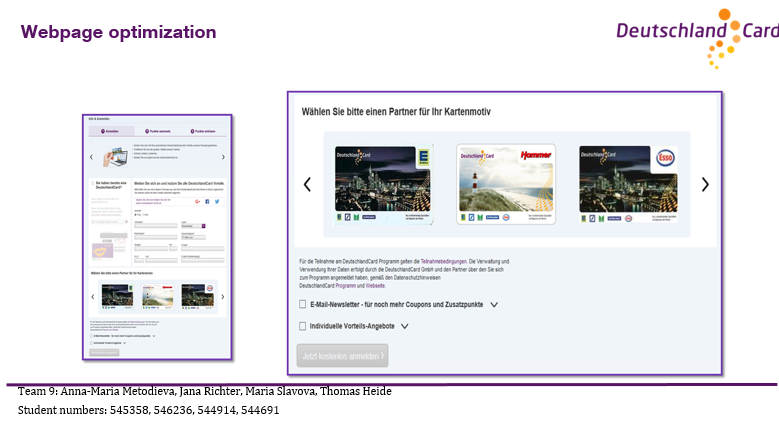Click the 'Team 9' names line

[205, 391]
